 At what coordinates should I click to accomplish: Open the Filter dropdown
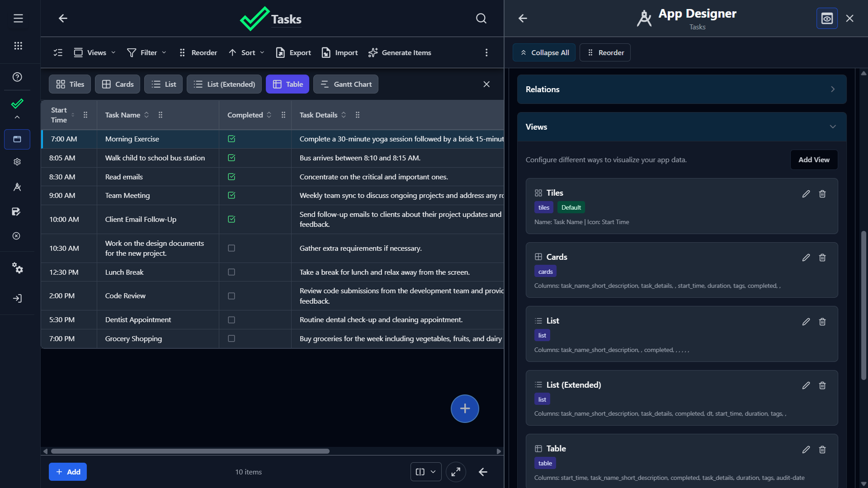[x=147, y=52]
